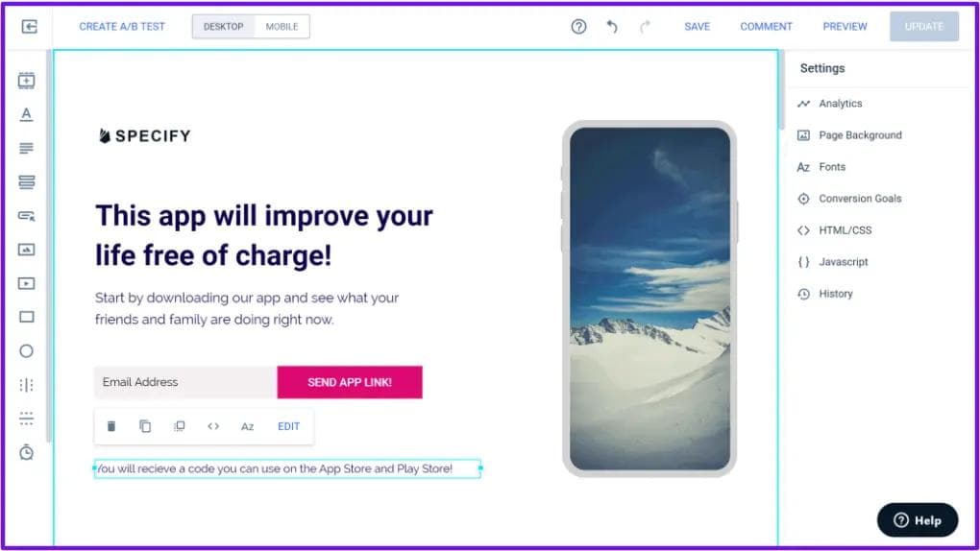980x551 pixels.
Task: Open the help question mark icon
Action: [578, 26]
